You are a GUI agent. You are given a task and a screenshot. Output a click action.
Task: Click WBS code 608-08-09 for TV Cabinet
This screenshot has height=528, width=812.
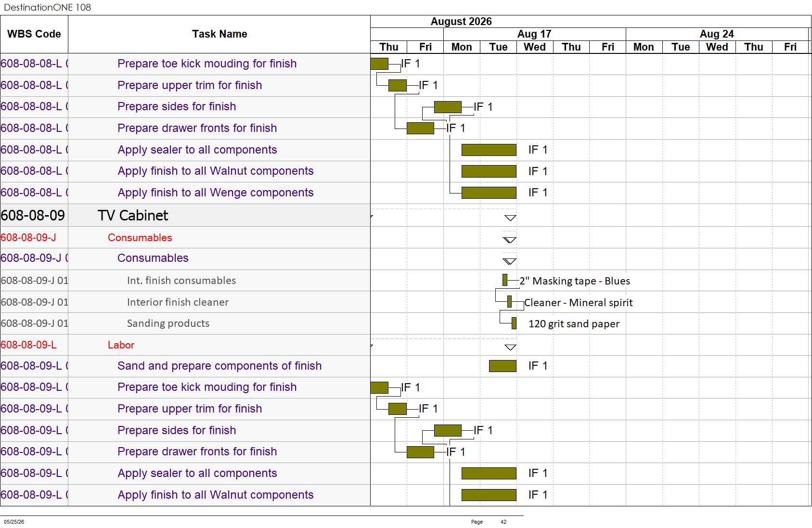(33, 216)
